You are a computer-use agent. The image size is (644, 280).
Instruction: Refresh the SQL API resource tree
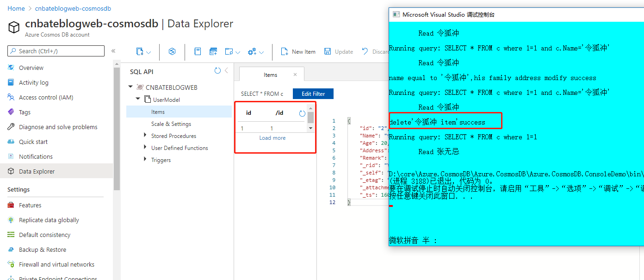point(217,71)
